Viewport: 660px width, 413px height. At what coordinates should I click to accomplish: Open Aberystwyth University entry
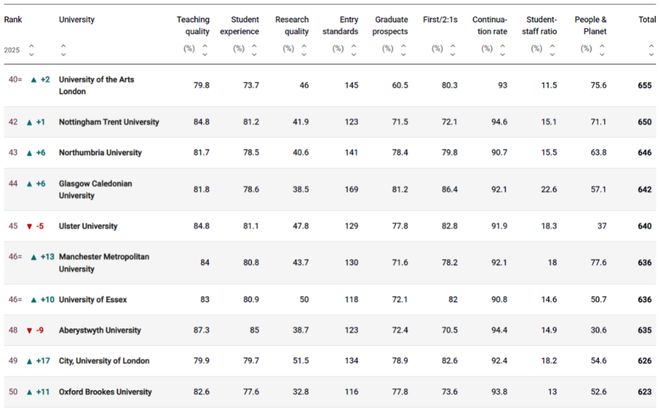[x=100, y=330]
